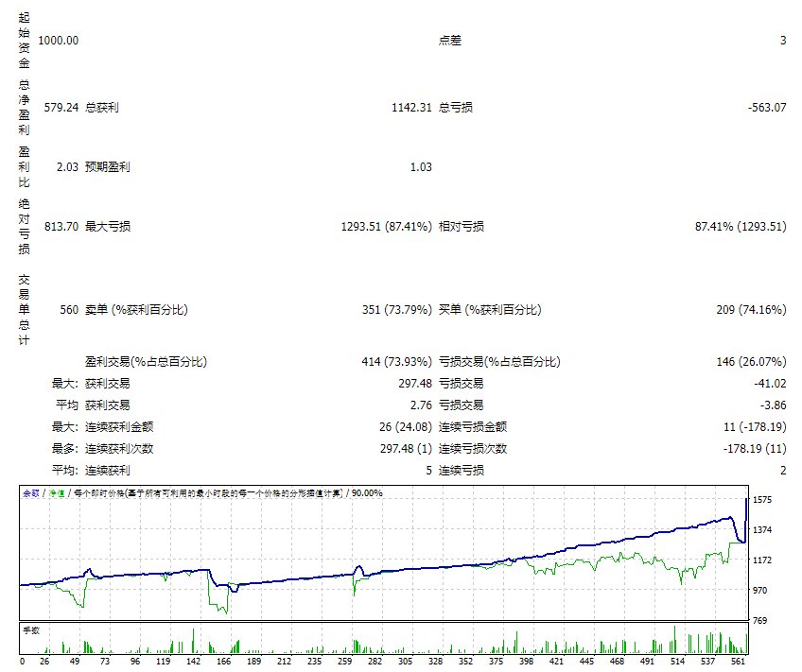Click the 总亏损 label
This screenshot has height=672, width=802.
point(456,108)
